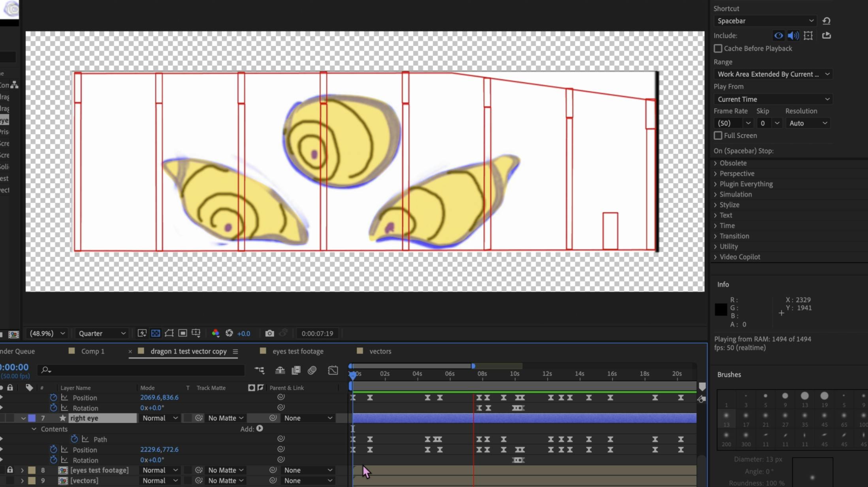This screenshot has height=487, width=868.
Task: Click the right eye Position value
Action: coord(159,449)
